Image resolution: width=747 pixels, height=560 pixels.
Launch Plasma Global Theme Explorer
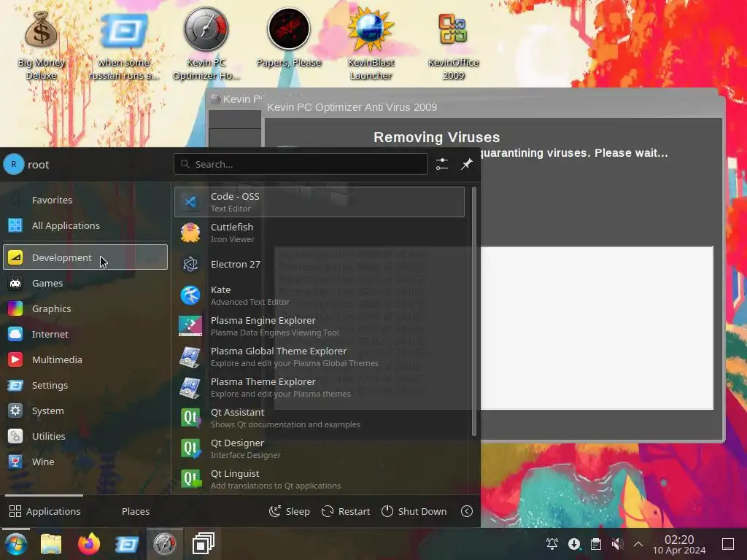click(320, 357)
